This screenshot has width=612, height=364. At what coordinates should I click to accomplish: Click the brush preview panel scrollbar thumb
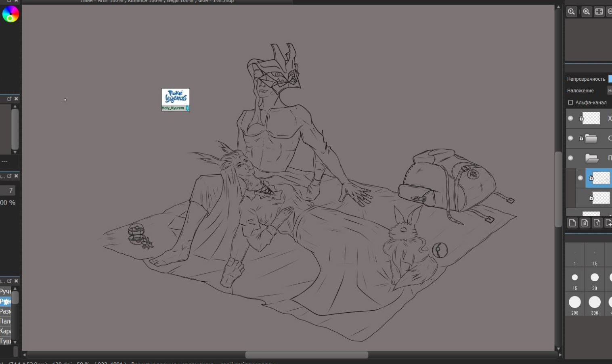point(15,129)
